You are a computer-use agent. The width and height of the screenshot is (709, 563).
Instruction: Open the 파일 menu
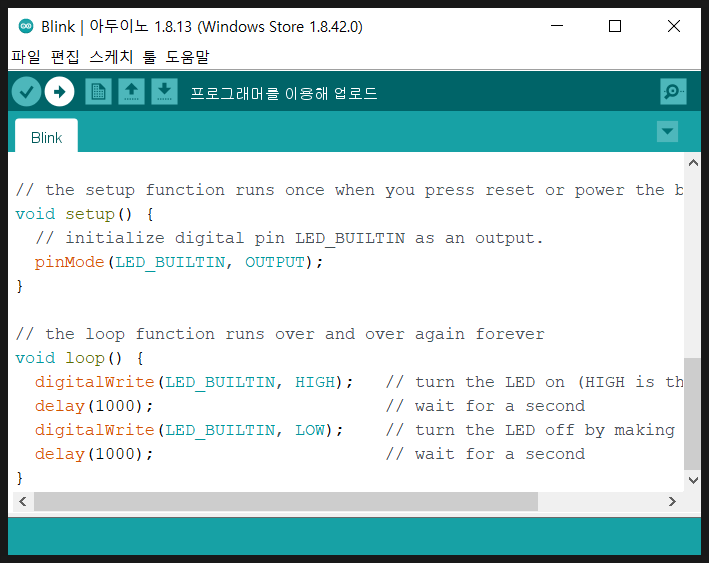pyautogui.click(x=26, y=57)
